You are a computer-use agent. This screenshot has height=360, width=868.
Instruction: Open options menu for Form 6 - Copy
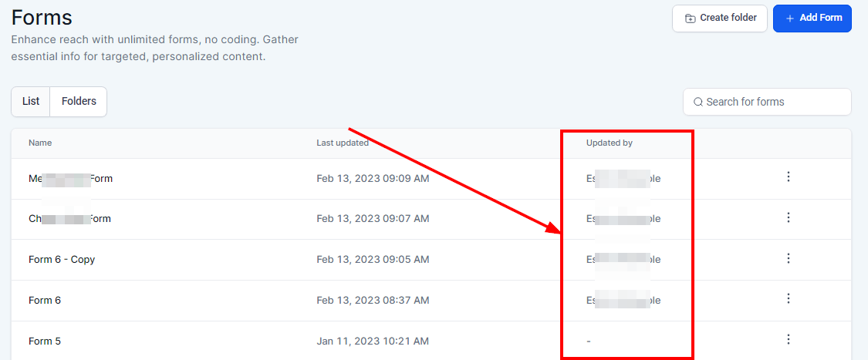(x=788, y=258)
